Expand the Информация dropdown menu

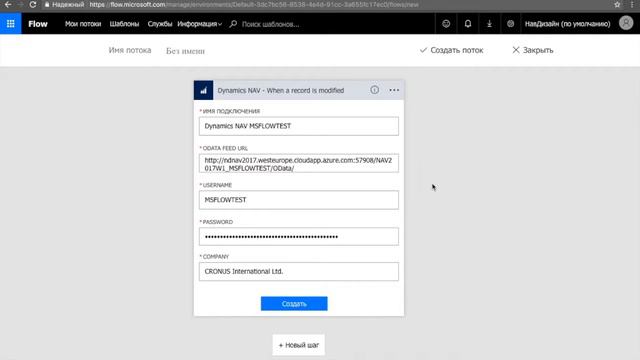(x=200, y=24)
